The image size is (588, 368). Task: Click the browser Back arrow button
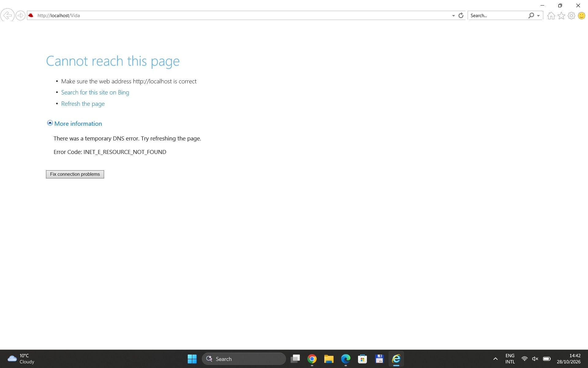point(7,15)
